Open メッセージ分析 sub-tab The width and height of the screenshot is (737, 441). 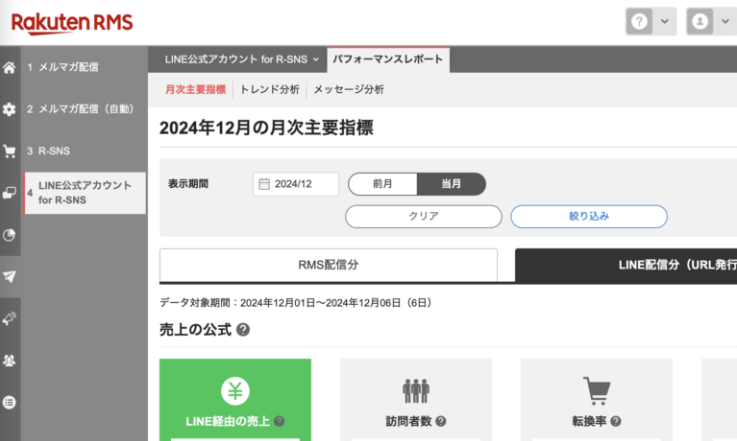point(349,89)
